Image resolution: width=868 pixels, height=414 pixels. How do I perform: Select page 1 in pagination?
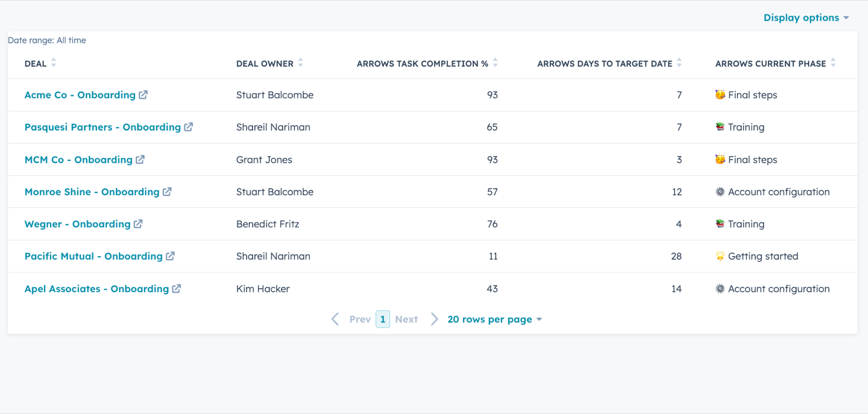pos(383,319)
